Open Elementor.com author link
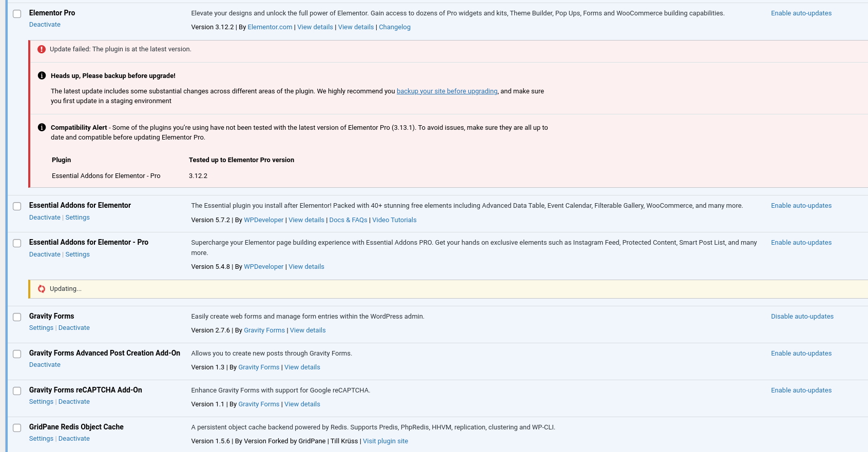868x452 pixels. tap(269, 27)
